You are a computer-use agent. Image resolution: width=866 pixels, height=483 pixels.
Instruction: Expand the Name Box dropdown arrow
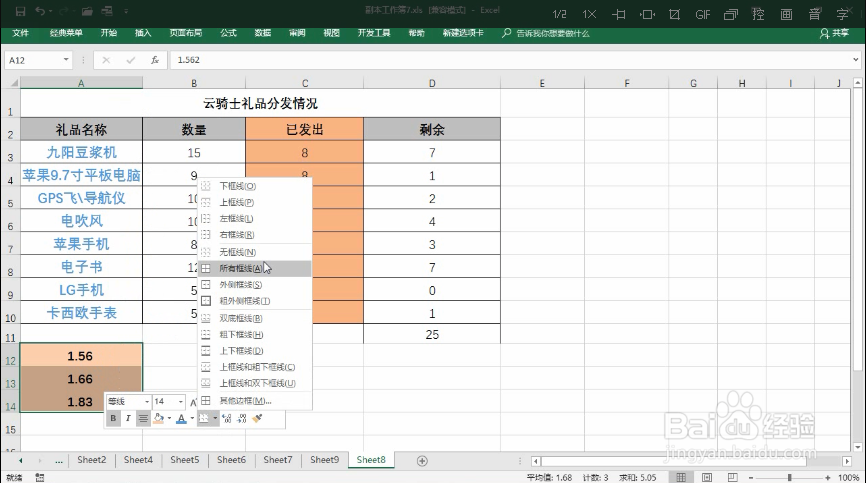[66, 60]
